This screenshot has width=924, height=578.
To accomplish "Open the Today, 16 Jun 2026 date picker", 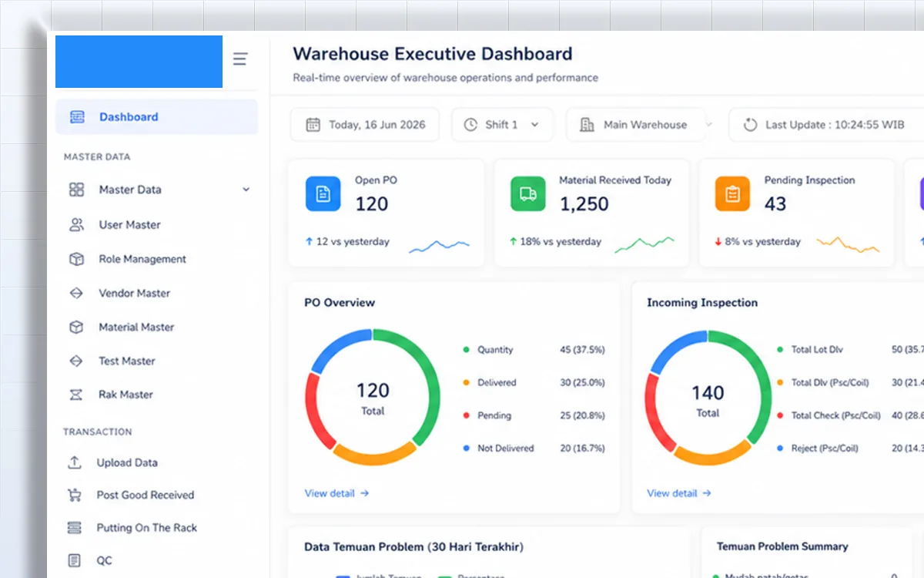I will [365, 125].
